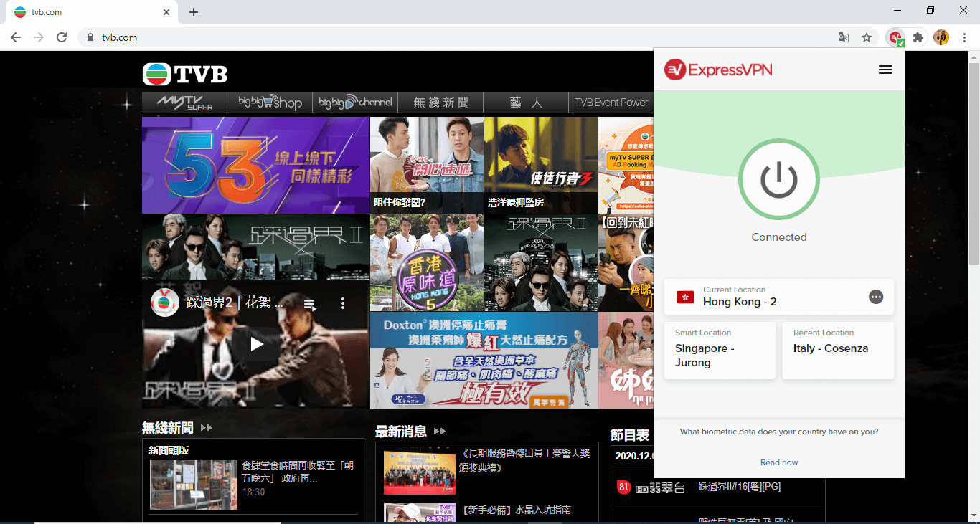This screenshot has height=524, width=980.
Task: Toggle the bookmark star for tvb.com
Action: [x=867, y=37]
